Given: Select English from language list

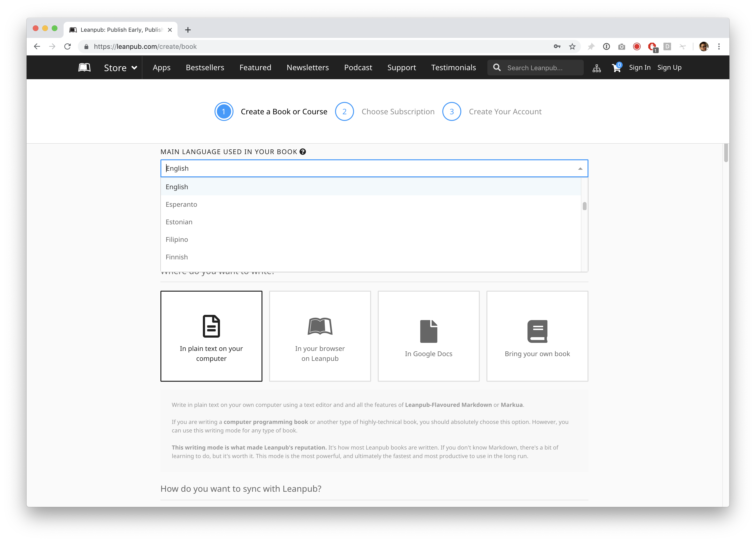Looking at the screenshot, I should pos(371,187).
